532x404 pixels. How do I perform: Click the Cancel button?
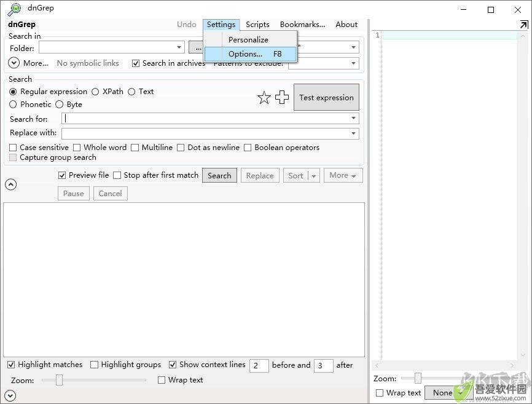(110, 194)
